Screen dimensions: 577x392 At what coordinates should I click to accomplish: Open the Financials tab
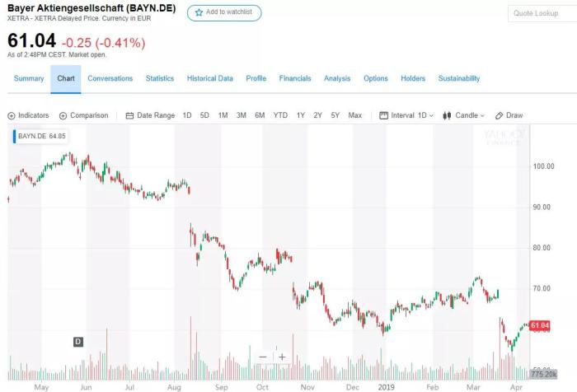[x=295, y=78]
